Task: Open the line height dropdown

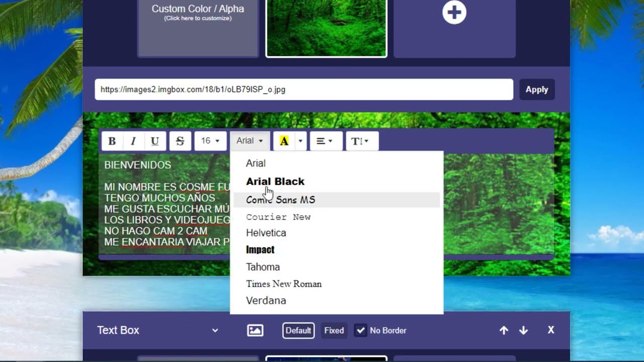Action: pyautogui.click(x=362, y=141)
